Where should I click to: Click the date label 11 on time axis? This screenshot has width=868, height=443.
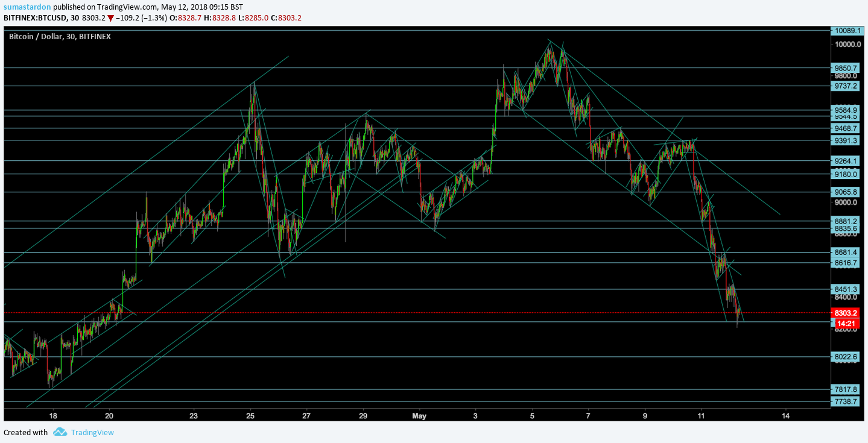tap(701, 416)
